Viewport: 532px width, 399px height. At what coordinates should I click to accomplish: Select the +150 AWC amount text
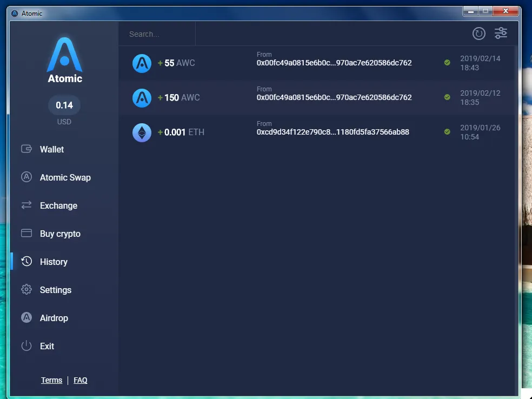178,98
